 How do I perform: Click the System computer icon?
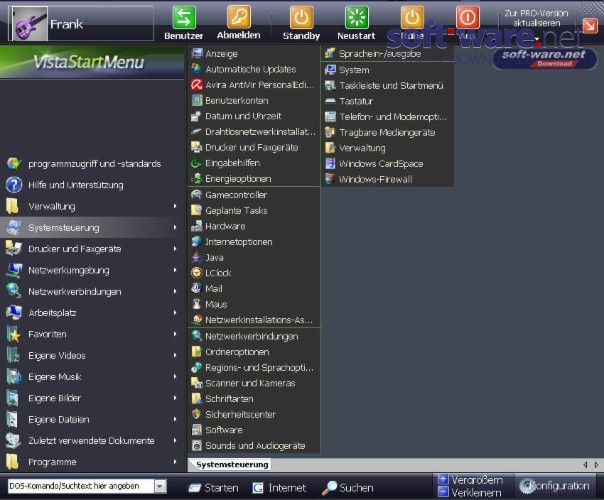330,70
